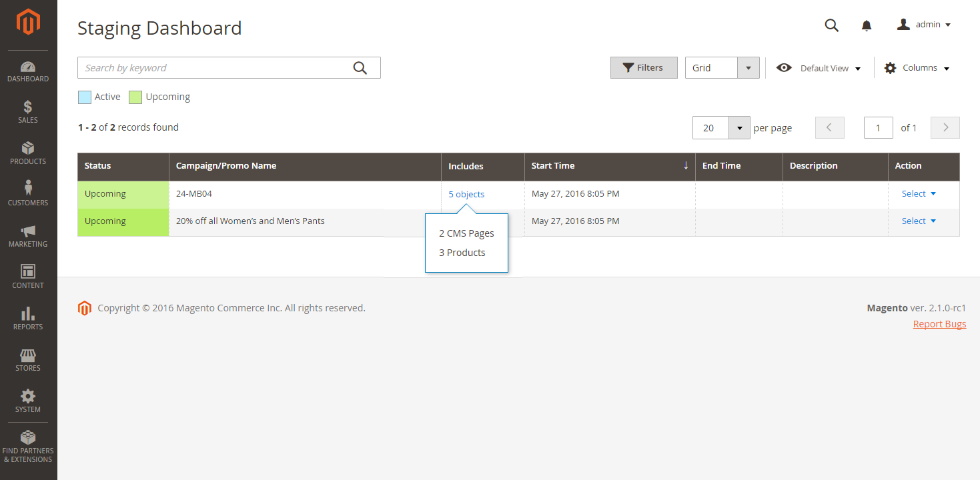
Task: Click the Magento logo in the sidebar
Action: 27,21
